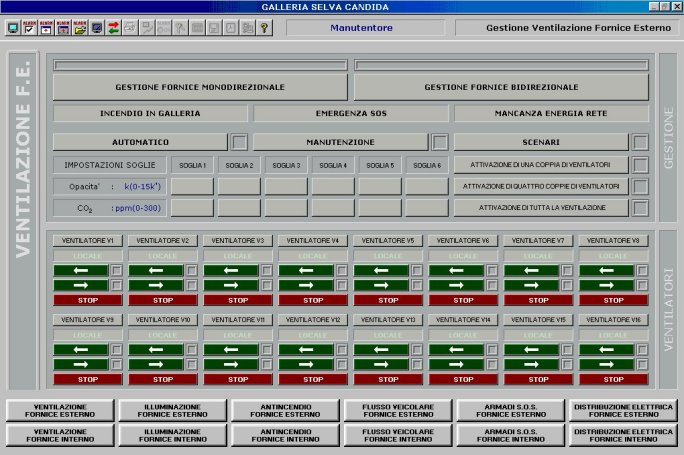684x455 pixels.
Task: Open Flusso Veicolare Fornice Esterno page
Action: [398, 411]
